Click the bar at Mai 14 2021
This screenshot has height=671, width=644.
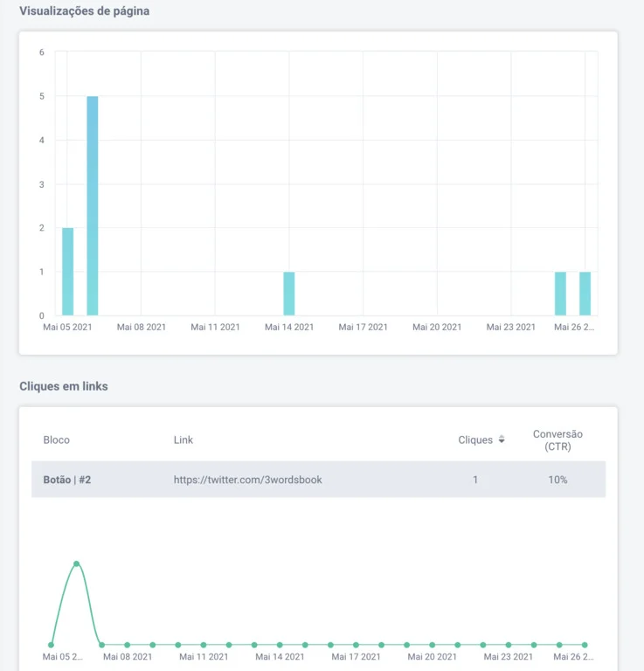tap(289, 294)
